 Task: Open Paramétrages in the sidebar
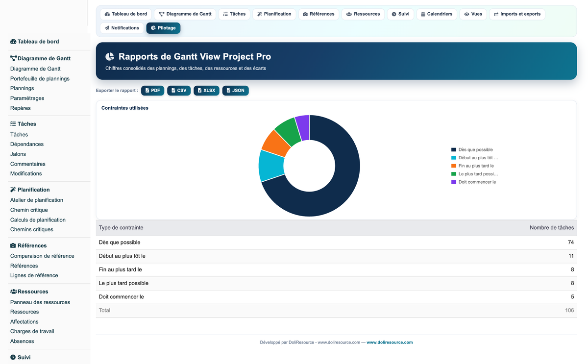tap(27, 98)
